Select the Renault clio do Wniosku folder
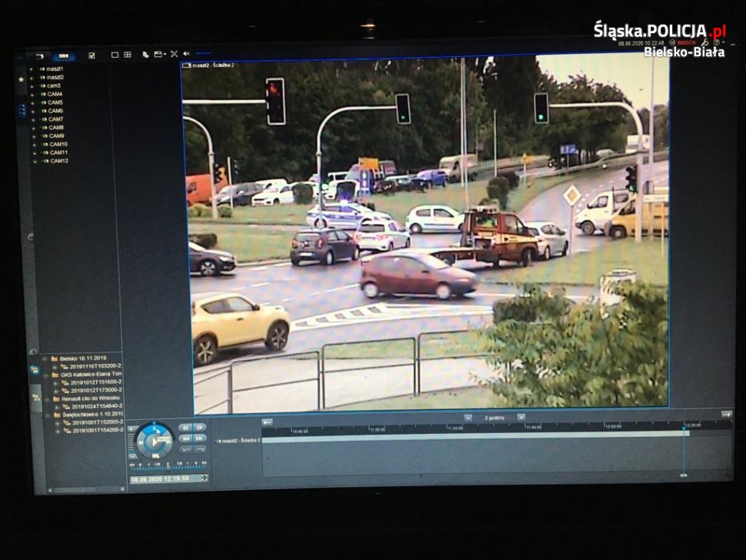Screen dimensions: 746x560 [x=92, y=398]
